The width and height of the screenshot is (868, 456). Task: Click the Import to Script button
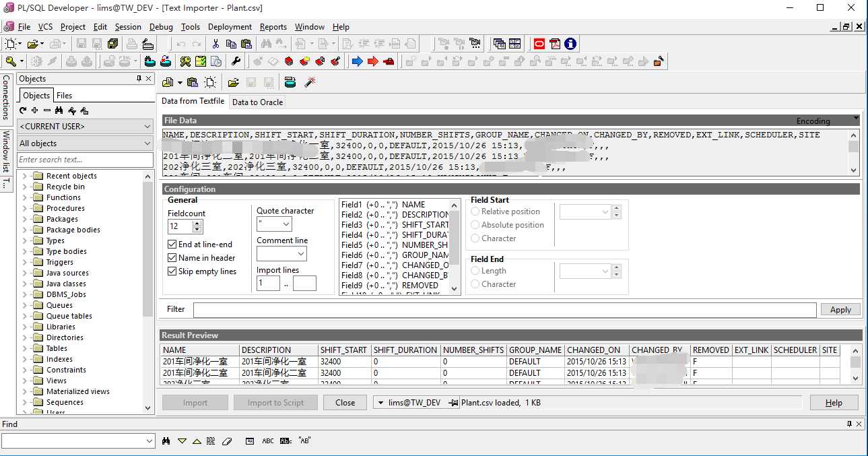tap(275, 403)
